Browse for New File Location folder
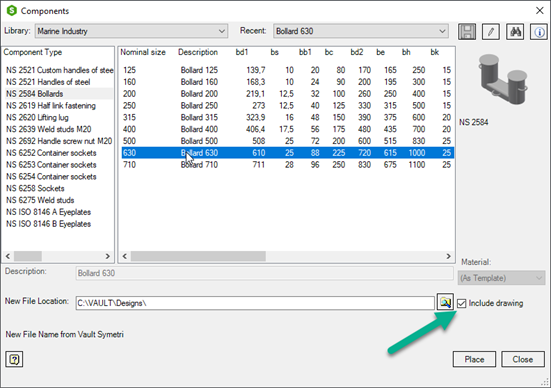The height and width of the screenshot is (388, 551). (445, 302)
